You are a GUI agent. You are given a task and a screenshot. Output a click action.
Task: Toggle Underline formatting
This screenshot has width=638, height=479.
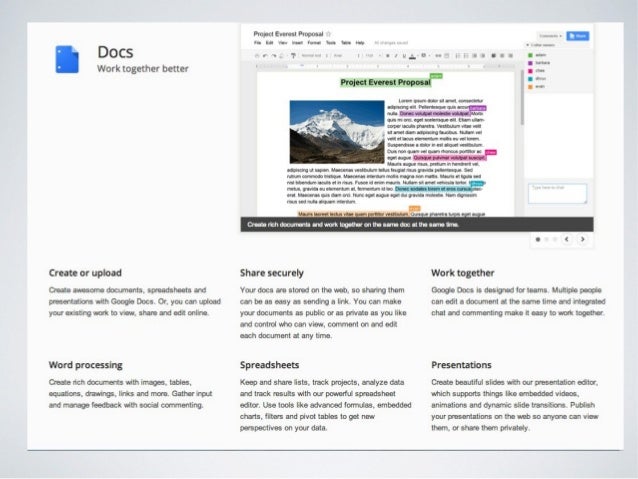click(404, 56)
